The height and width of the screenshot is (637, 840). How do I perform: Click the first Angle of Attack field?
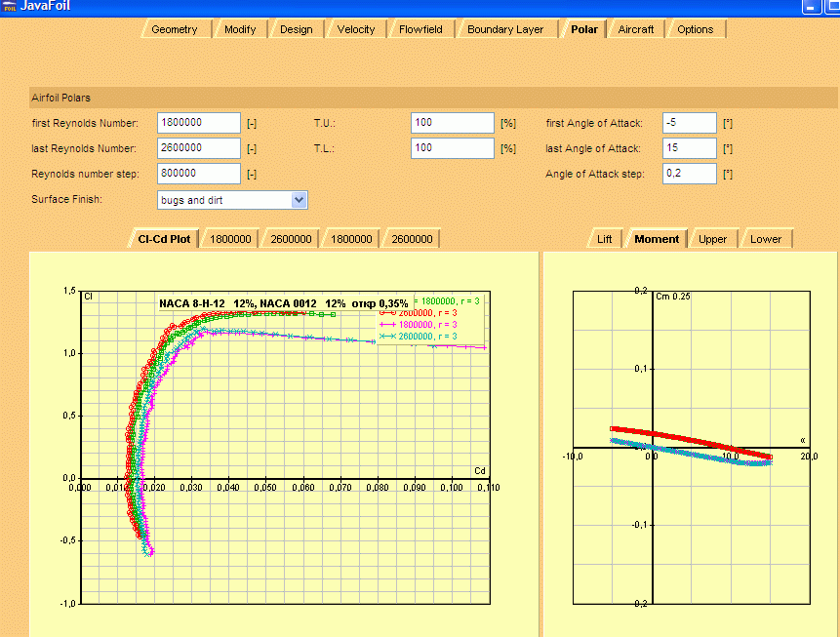point(689,123)
